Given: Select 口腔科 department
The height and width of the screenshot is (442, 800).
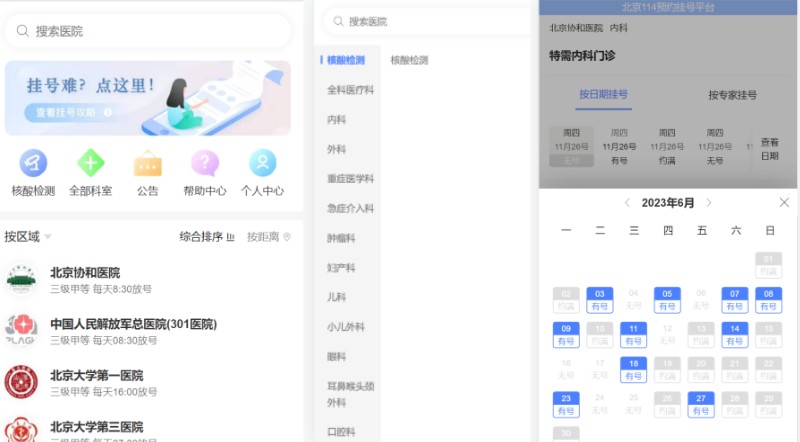Looking at the screenshot, I should (341, 432).
